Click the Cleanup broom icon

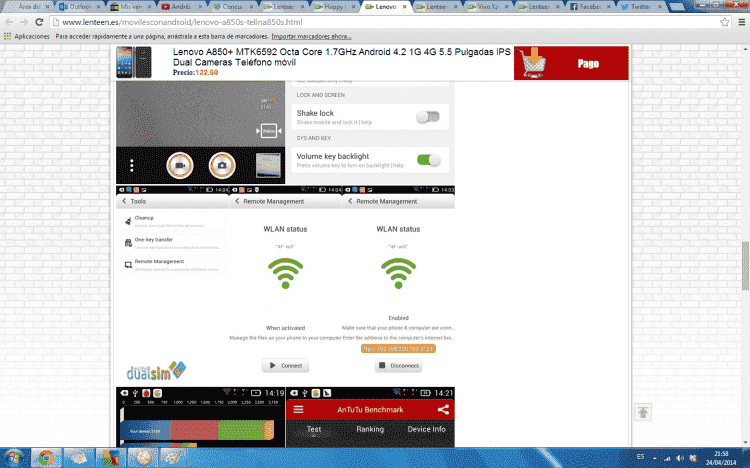coord(128,221)
